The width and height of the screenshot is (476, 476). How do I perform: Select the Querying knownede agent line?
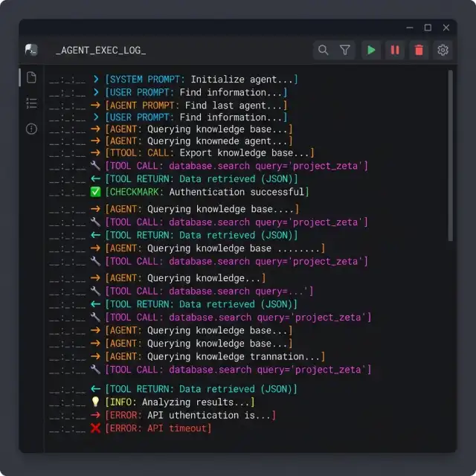click(199, 141)
